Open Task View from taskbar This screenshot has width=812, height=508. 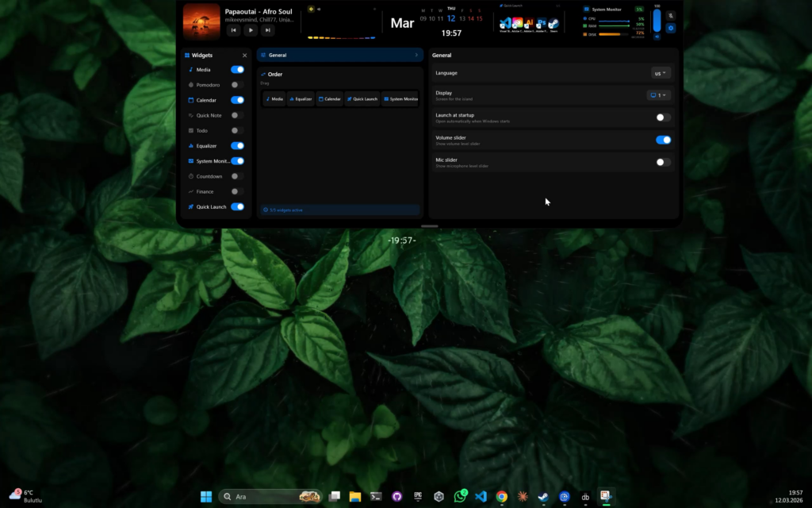(x=335, y=497)
